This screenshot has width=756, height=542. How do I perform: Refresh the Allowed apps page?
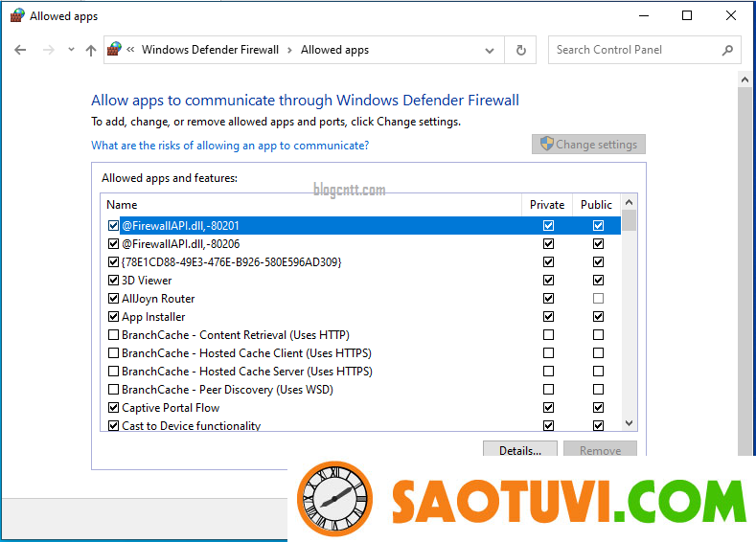click(x=520, y=50)
